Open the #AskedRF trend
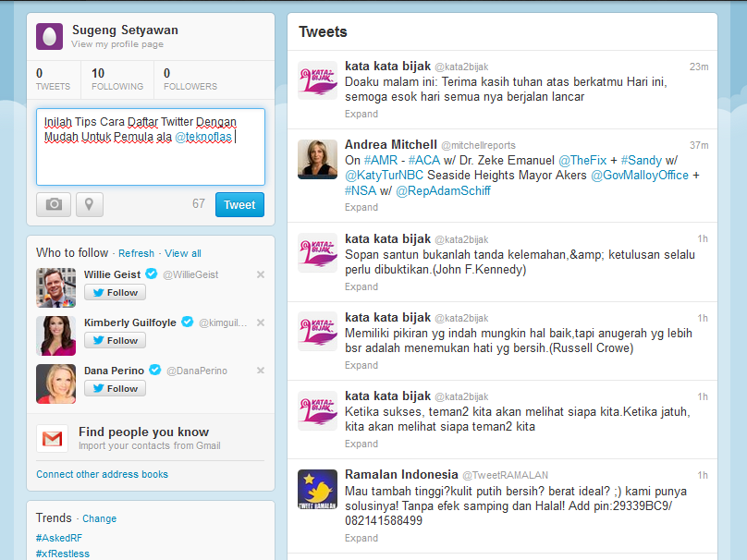This screenshot has width=747, height=560. click(x=59, y=538)
